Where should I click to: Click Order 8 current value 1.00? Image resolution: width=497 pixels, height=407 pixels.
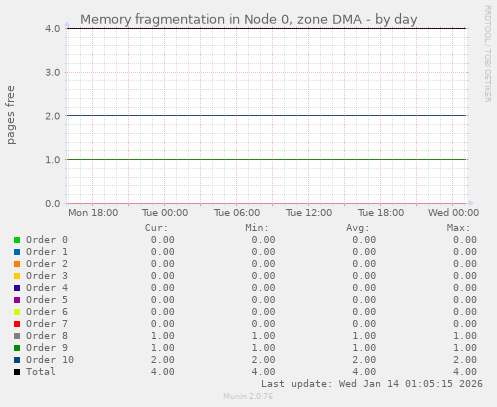point(163,336)
